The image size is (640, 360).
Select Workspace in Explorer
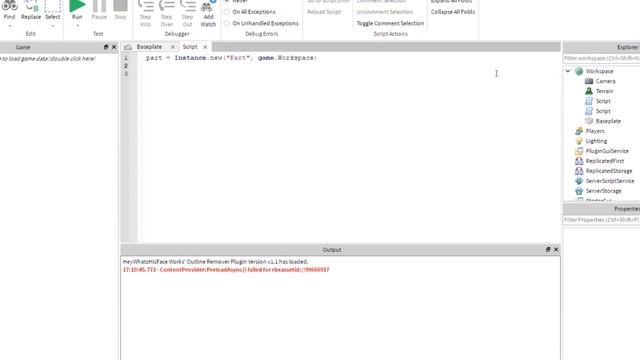point(599,71)
